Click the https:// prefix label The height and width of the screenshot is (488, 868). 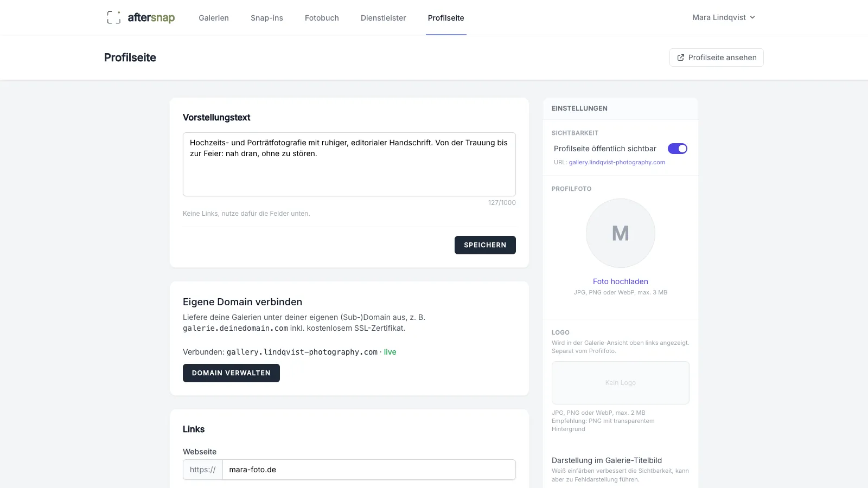(203, 470)
